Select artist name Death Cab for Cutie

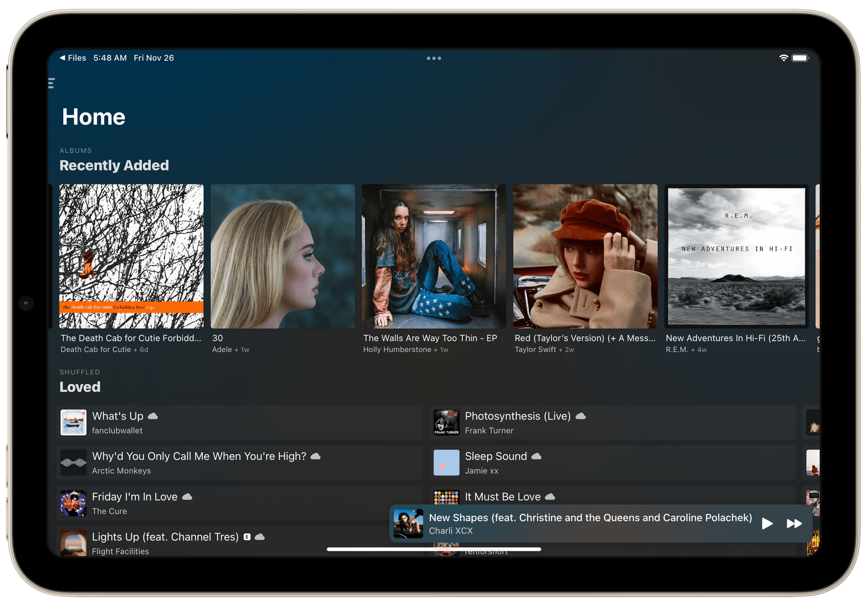coord(96,350)
